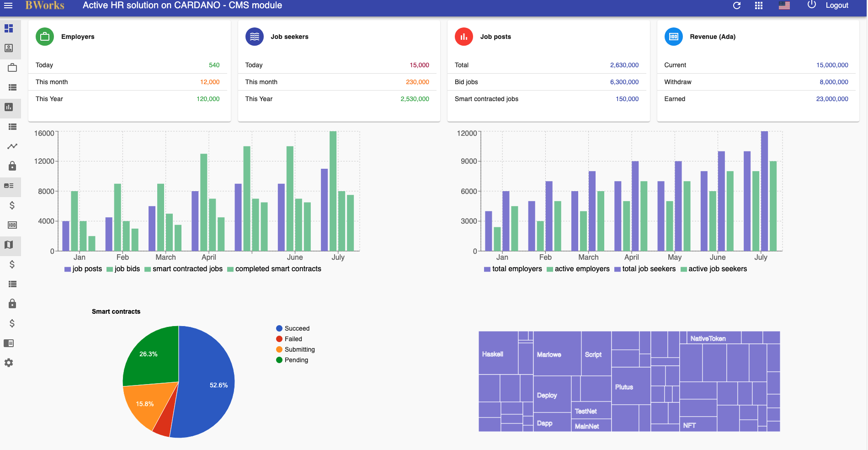This screenshot has height=450, width=868.
Task: Open the blue Dashboard sidebar icon
Action: click(9, 28)
